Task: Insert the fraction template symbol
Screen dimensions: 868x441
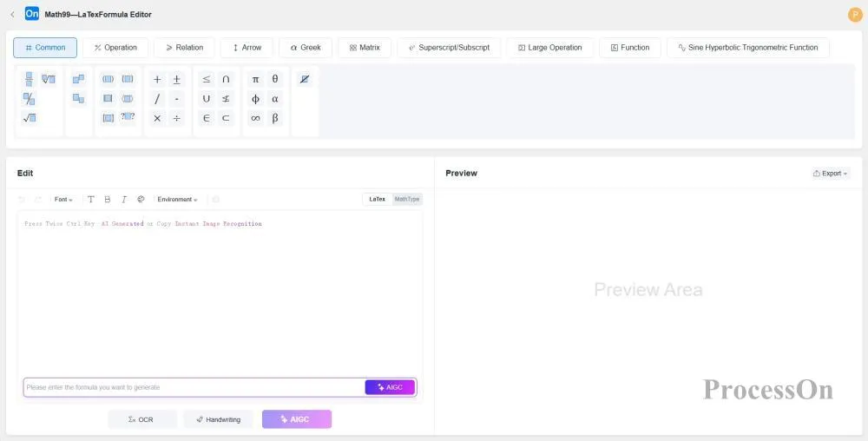Action: [29, 79]
